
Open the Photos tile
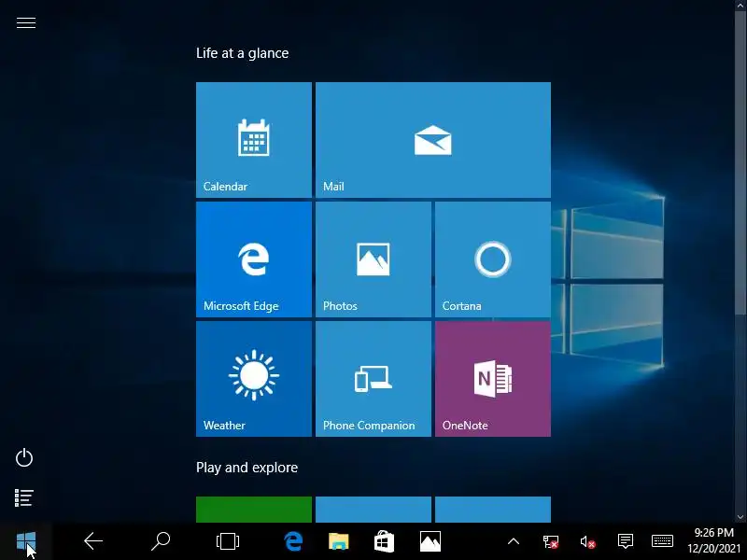tap(373, 259)
